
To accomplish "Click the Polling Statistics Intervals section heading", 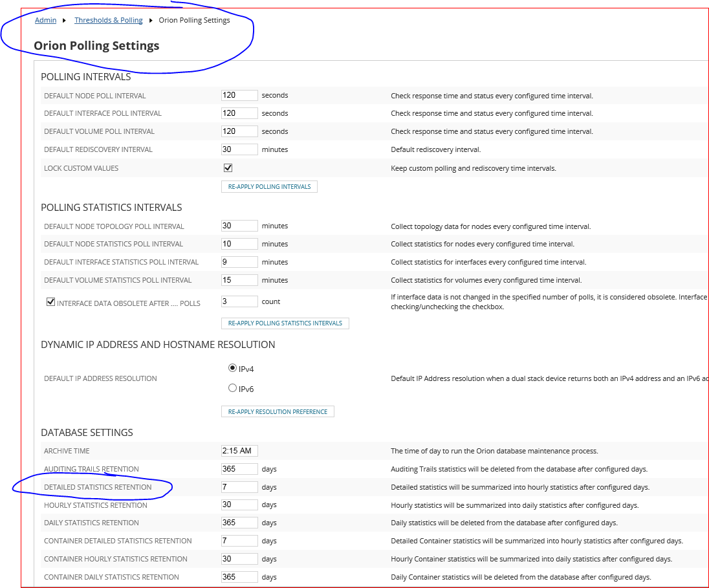I will pyautogui.click(x=111, y=208).
